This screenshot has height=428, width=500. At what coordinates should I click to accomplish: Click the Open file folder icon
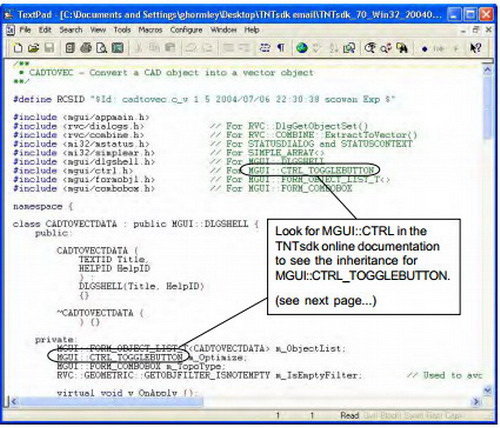pos(33,48)
